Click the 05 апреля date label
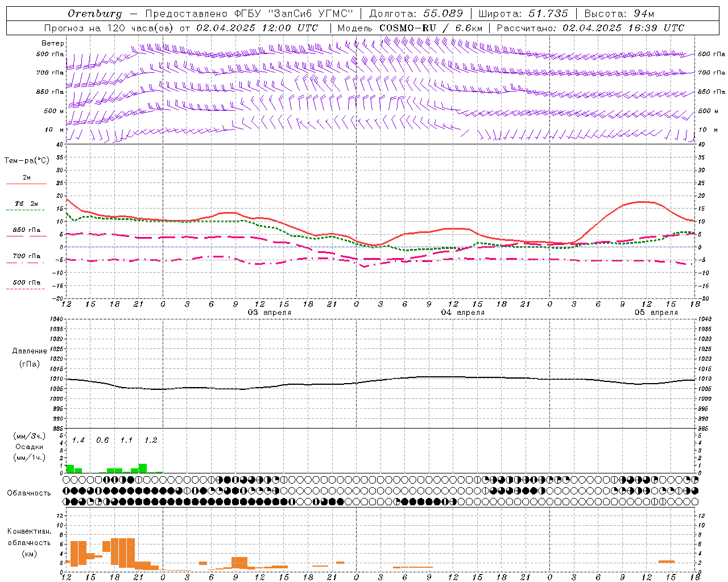 coord(656,313)
